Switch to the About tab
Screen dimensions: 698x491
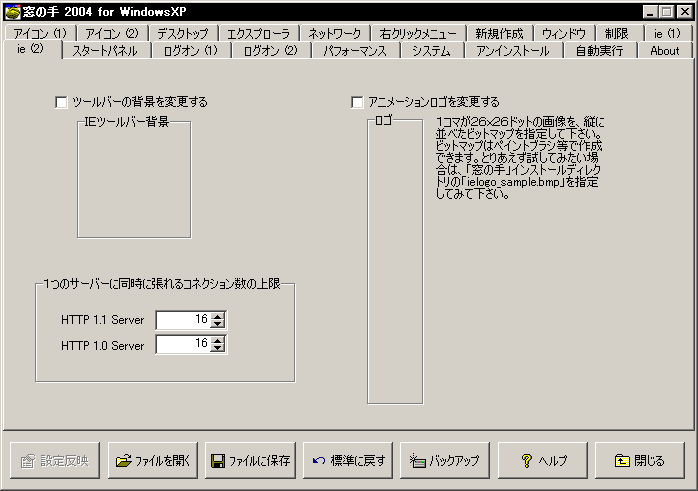664,50
